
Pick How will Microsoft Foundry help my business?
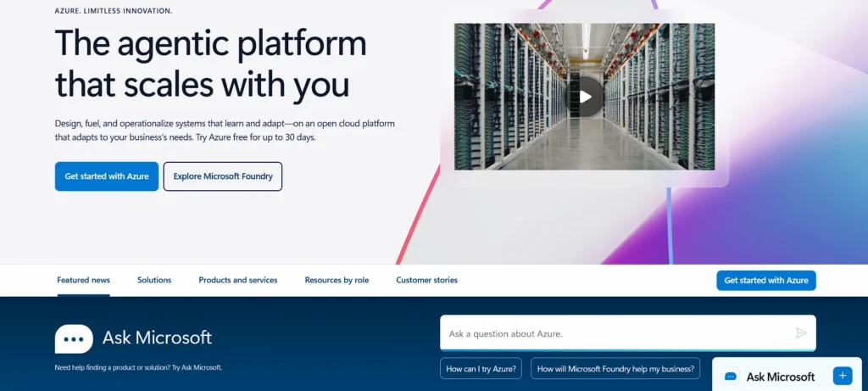pyautogui.click(x=615, y=368)
